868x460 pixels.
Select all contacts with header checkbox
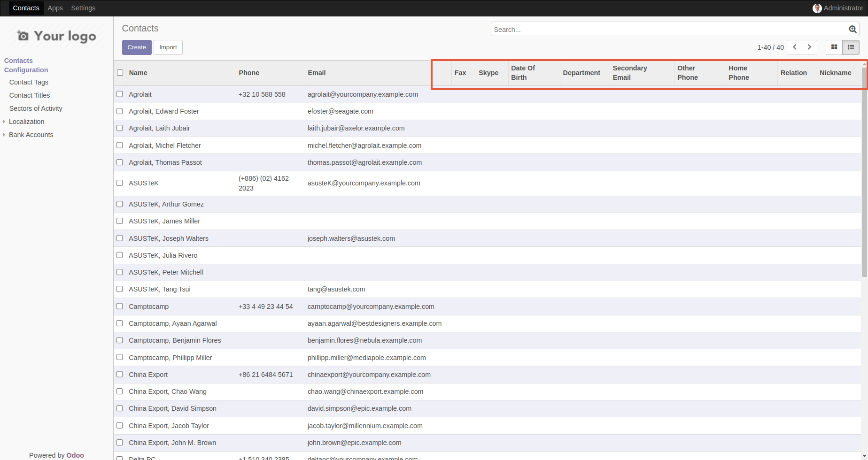[120, 73]
